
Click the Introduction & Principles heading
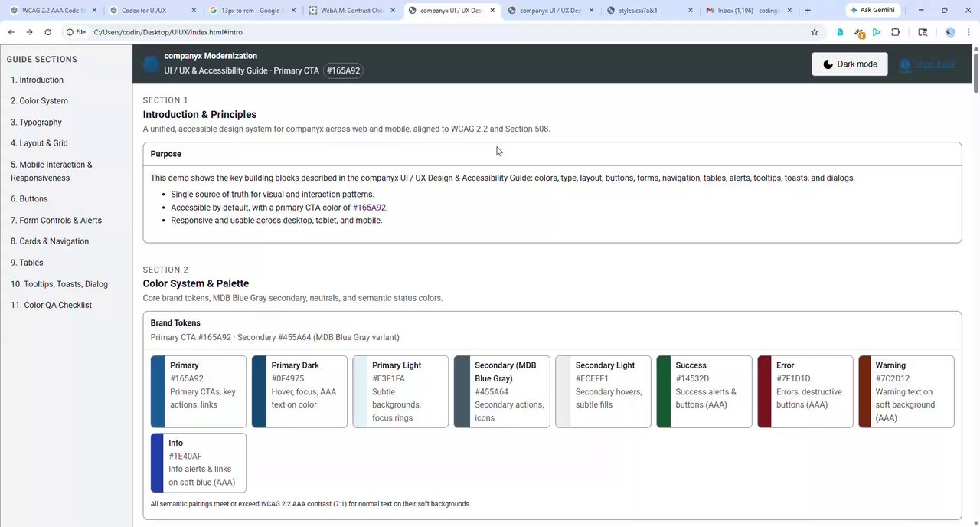(200, 114)
